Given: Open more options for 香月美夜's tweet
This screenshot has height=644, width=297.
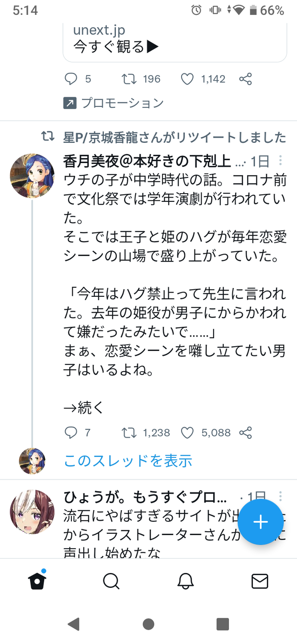Looking at the screenshot, I should (281, 161).
